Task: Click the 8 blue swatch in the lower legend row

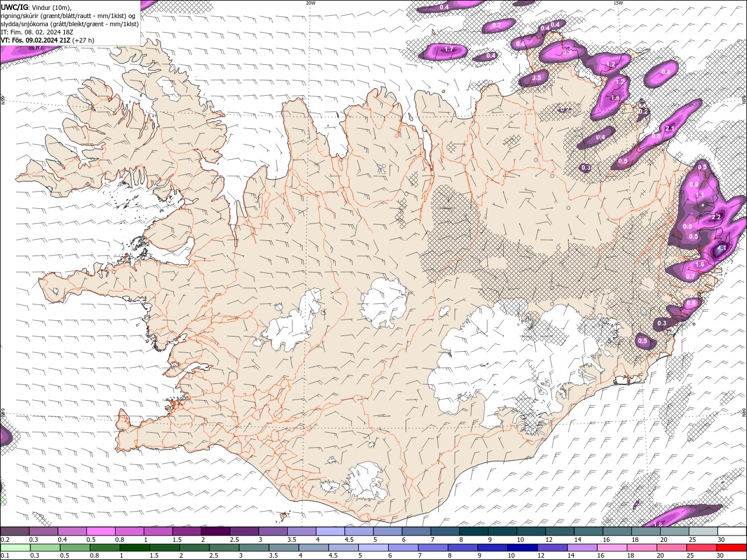Action: [462, 548]
